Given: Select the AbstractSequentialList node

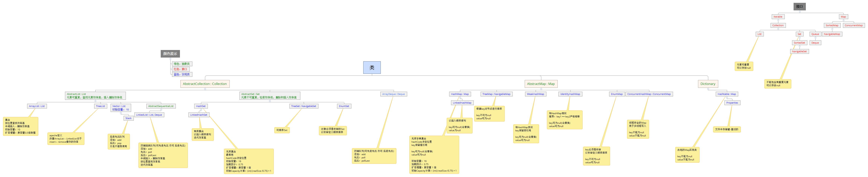Looking at the screenshot, I should (161, 106).
